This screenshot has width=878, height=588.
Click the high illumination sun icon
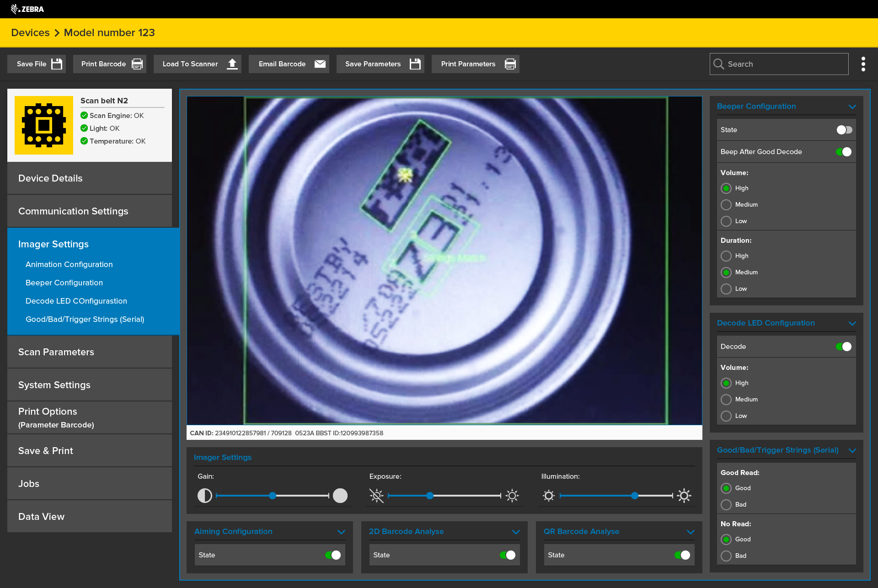tap(684, 496)
